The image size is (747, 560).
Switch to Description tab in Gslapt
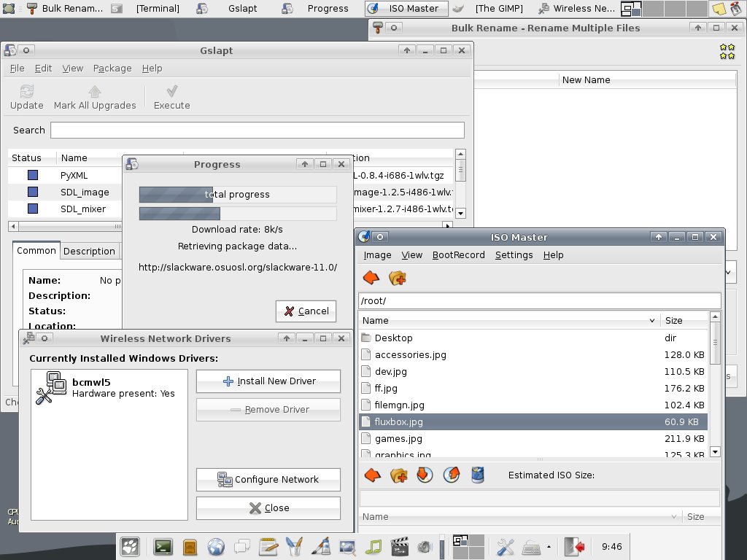pyautogui.click(x=89, y=251)
